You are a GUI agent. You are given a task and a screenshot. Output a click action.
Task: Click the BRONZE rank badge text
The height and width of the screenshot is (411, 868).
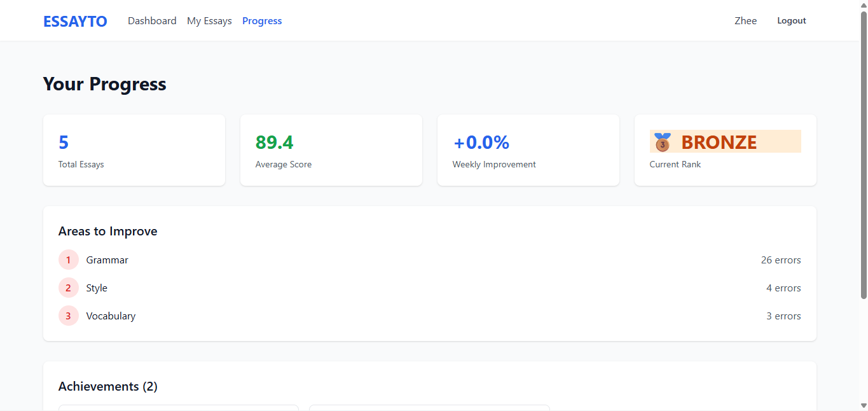(x=719, y=142)
